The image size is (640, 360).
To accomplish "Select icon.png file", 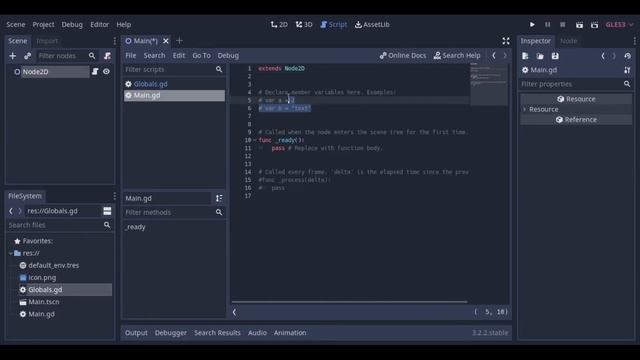I will [x=42, y=278].
